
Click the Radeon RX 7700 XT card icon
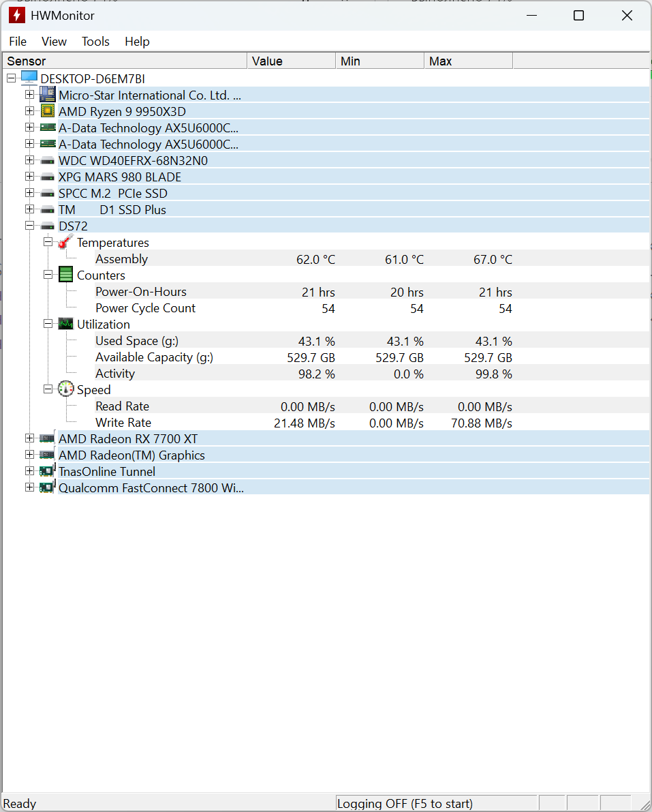point(47,438)
